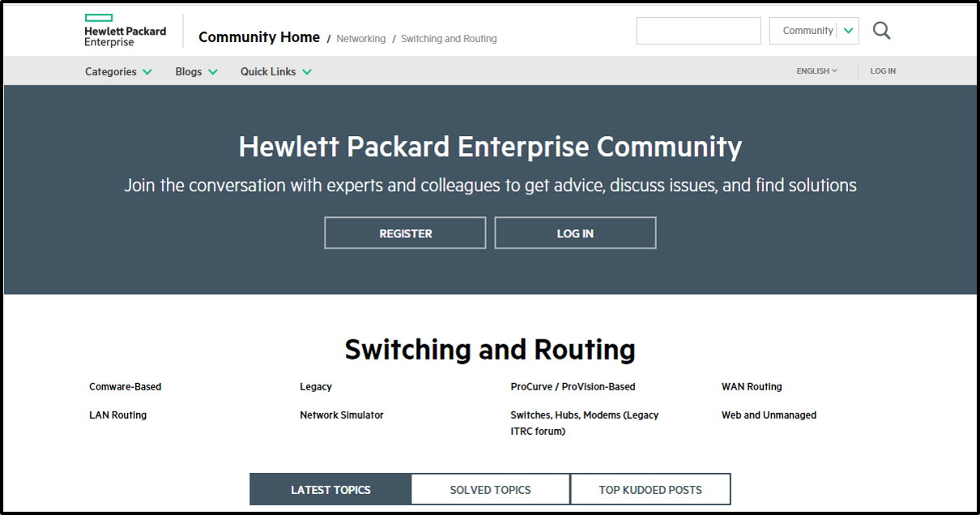This screenshot has width=980, height=515.
Task: Open ProCurve / ProVision-Based forum
Action: [573, 387]
